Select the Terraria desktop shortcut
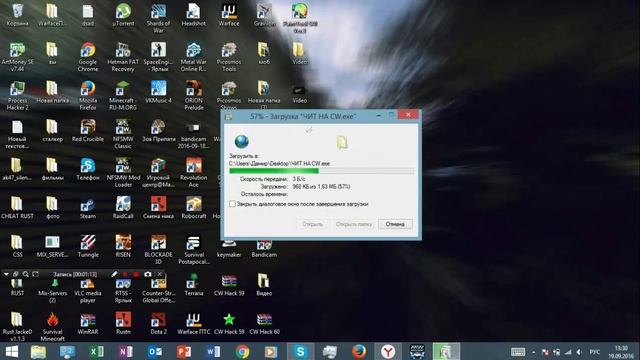Image resolution: width=640 pixels, height=360 pixels. click(x=193, y=285)
